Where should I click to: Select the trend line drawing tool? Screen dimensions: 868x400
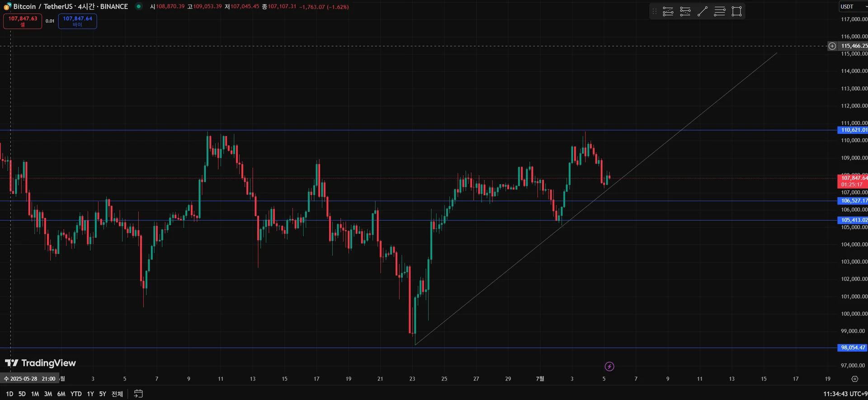[703, 11]
